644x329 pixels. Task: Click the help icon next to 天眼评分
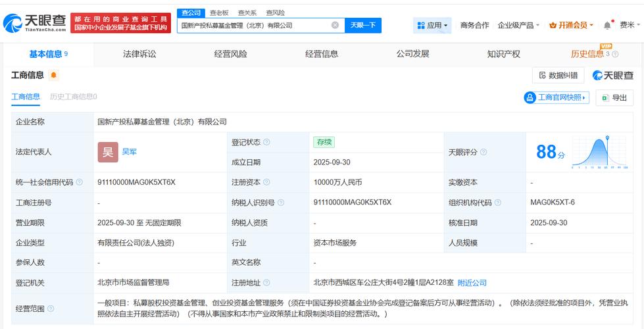[483, 152]
